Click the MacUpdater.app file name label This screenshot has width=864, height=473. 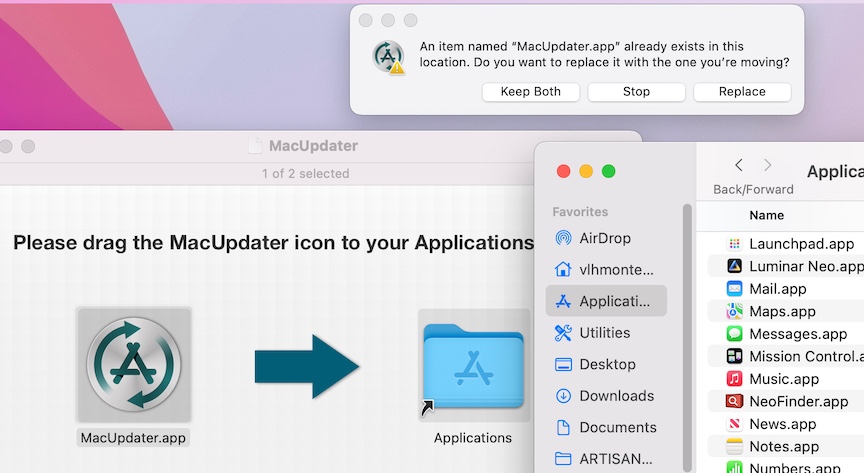(x=133, y=438)
